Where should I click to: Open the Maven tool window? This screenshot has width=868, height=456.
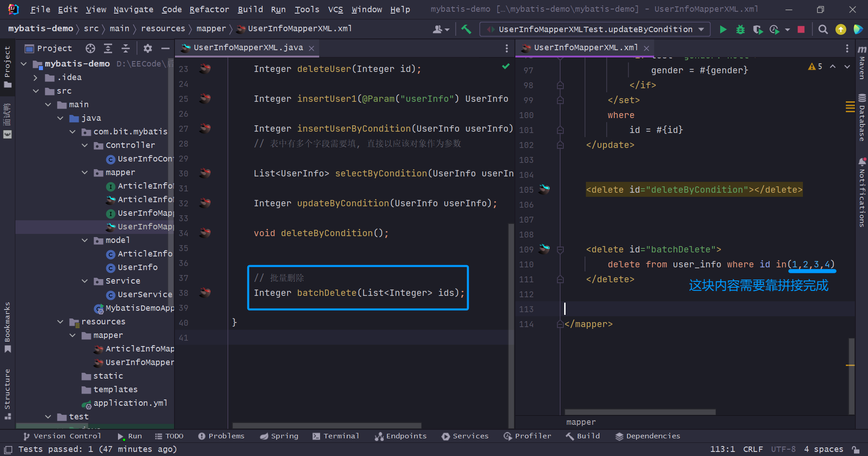pos(862,62)
